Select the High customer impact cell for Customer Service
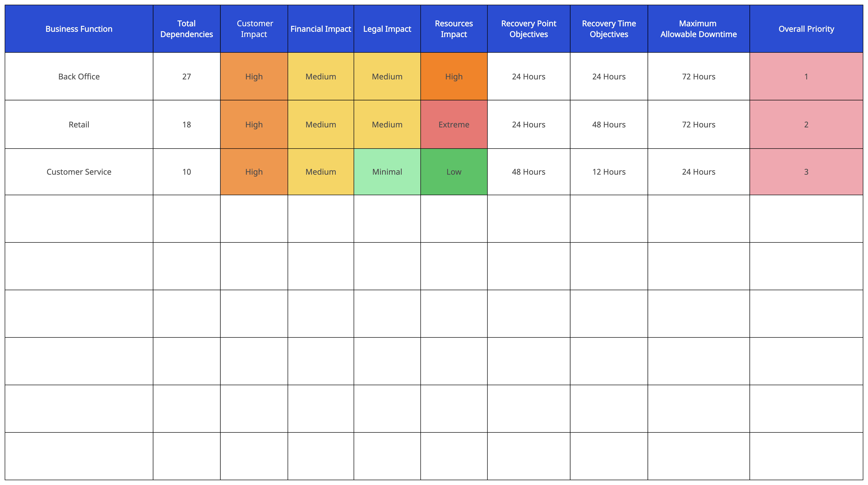Image resolution: width=868 pixels, height=485 pixels. click(x=253, y=172)
